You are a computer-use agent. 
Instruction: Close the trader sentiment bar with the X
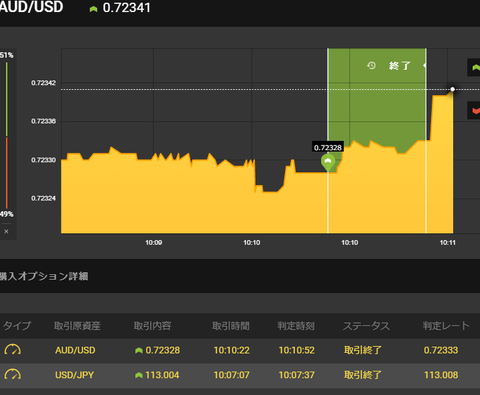pyautogui.click(x=6, y=231)
